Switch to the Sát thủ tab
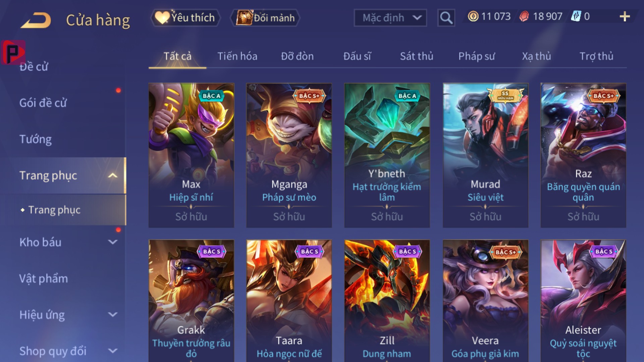Viewport: 644px width, 362px height. pos(417,56)
